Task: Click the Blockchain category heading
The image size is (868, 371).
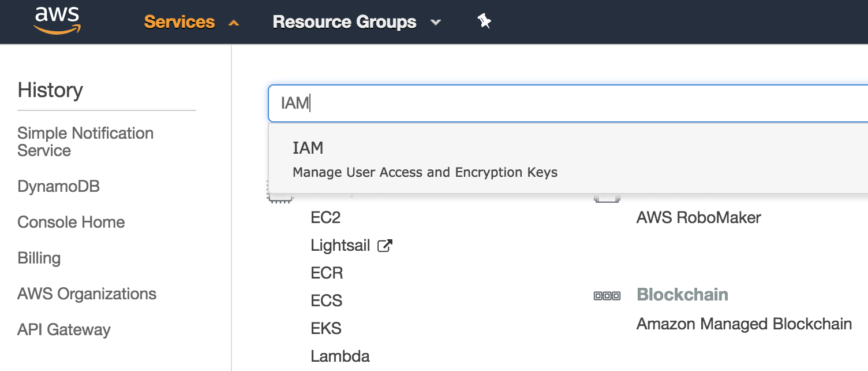Action: [x=682, y=295]
